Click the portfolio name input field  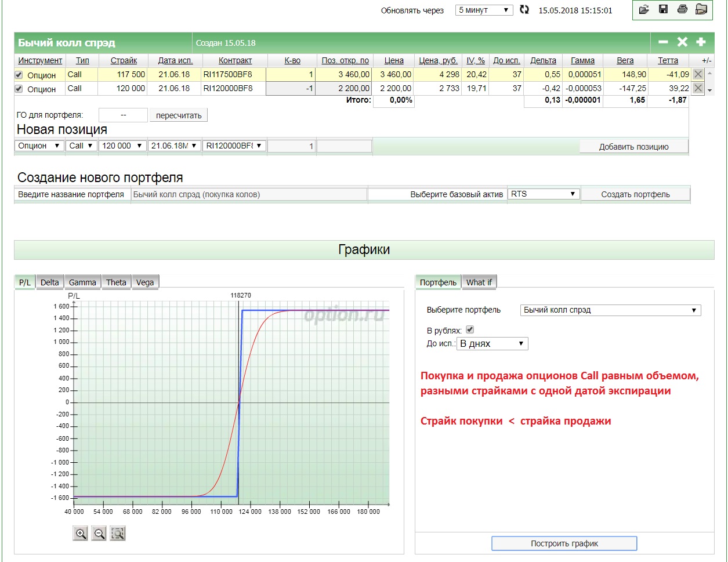(249, 195)
